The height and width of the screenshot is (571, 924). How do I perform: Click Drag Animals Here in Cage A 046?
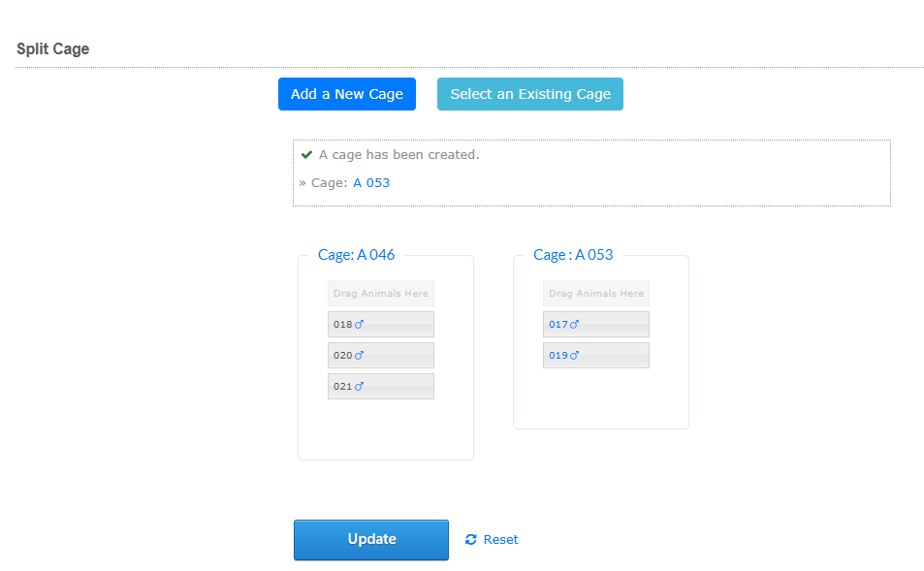pyautogui.click(x=381, y=294)
